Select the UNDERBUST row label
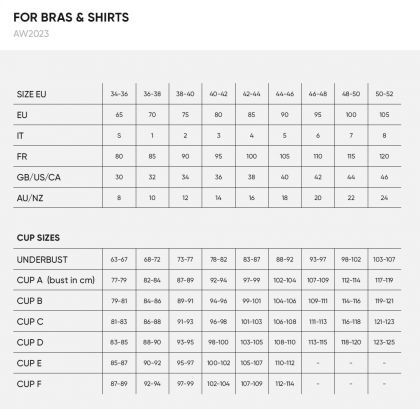Screen dimensions: 420x409 point(42,260)
